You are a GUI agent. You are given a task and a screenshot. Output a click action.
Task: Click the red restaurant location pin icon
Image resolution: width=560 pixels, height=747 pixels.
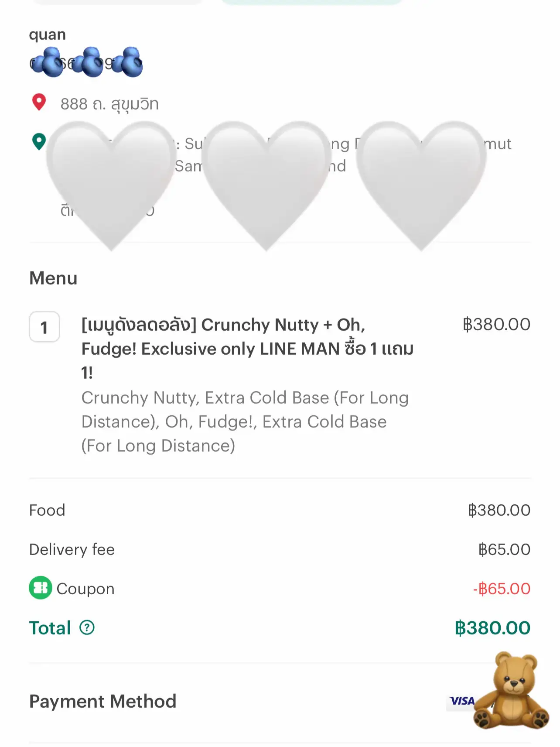pos(39,103)
